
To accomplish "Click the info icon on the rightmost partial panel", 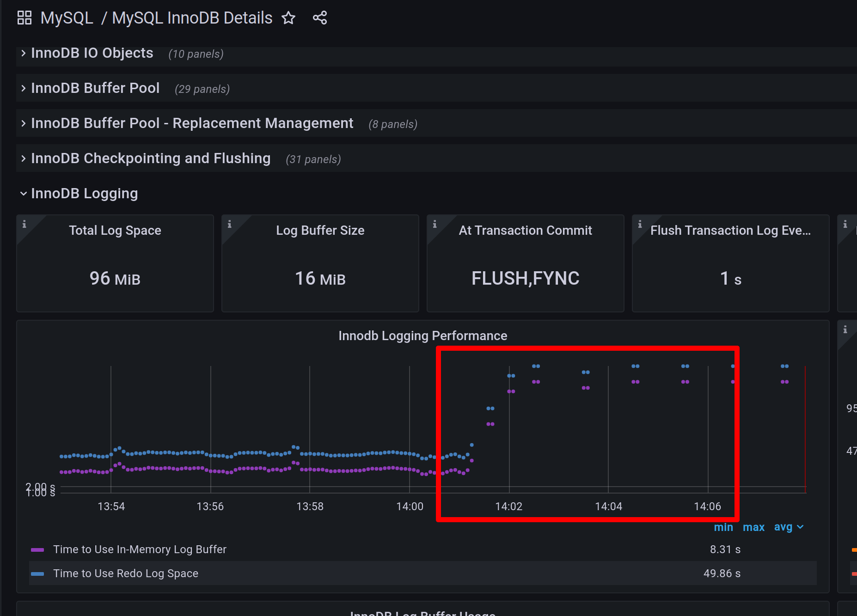I will click(846, 224).
